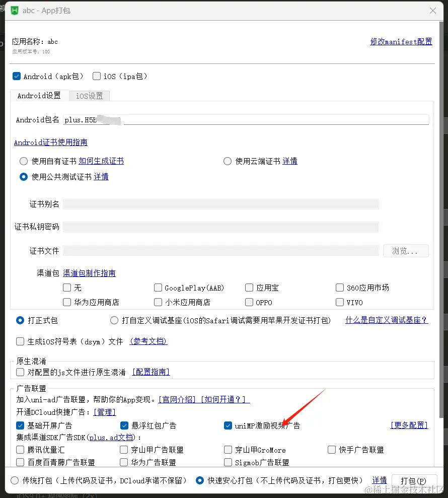Click the 证书别名 input field
This screenshot has width=448, height=498.
(x=220, y=204)
